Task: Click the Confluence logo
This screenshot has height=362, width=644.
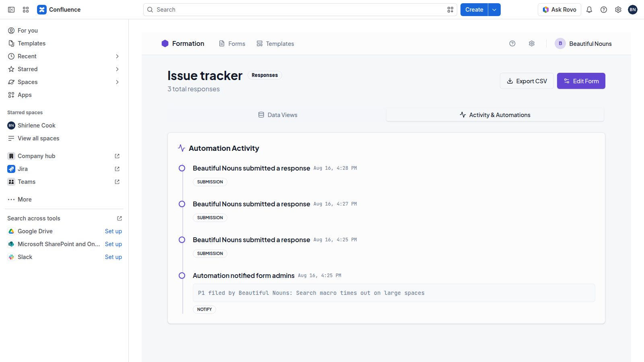Action: tap(59, 10)
